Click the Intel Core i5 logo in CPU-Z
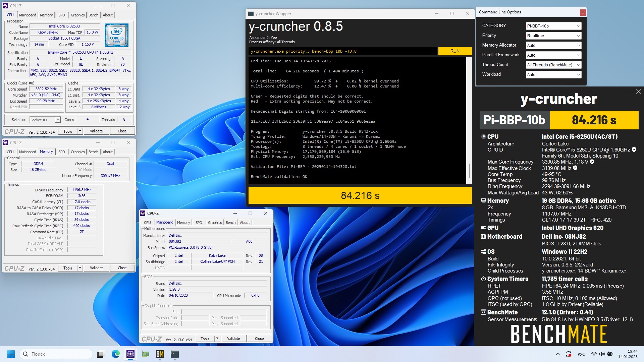 pyautogui.click(x=117, y=35)
